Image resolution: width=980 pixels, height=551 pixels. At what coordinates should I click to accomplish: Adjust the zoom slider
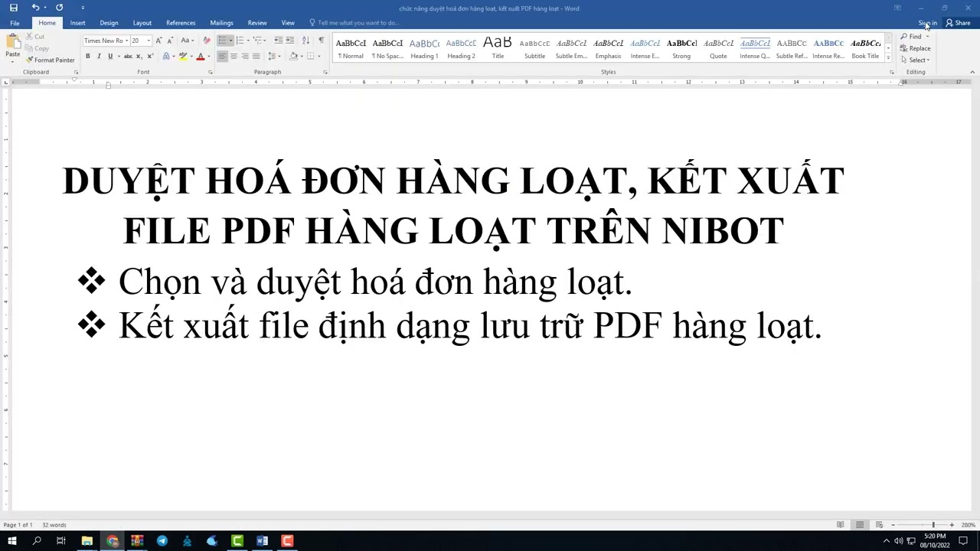pos(933,525)
